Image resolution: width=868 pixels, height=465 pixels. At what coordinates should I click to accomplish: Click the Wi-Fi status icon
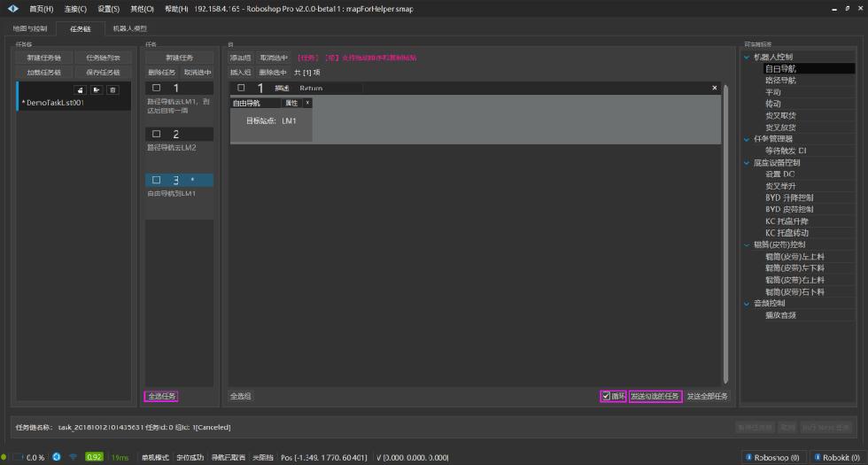pos(73,457)
